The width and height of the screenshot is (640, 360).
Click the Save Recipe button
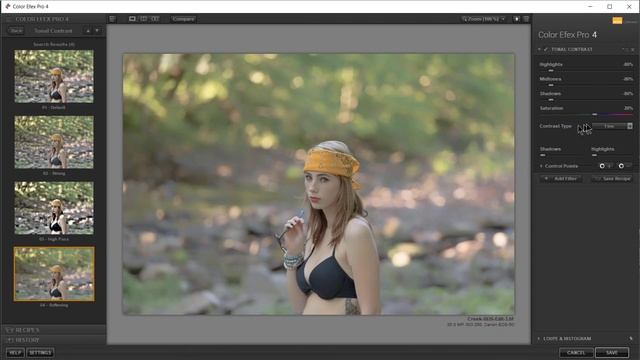pyautogui.click(x=612, y=178)
